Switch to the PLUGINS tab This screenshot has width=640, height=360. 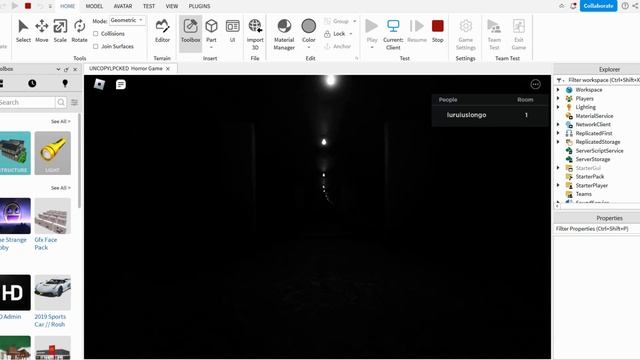[199, 6]
